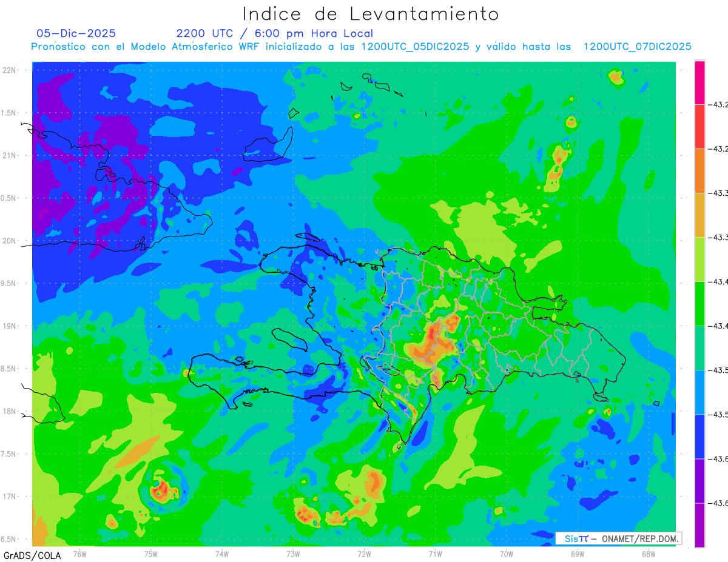Click the 73W longitude label

[293, 554]
